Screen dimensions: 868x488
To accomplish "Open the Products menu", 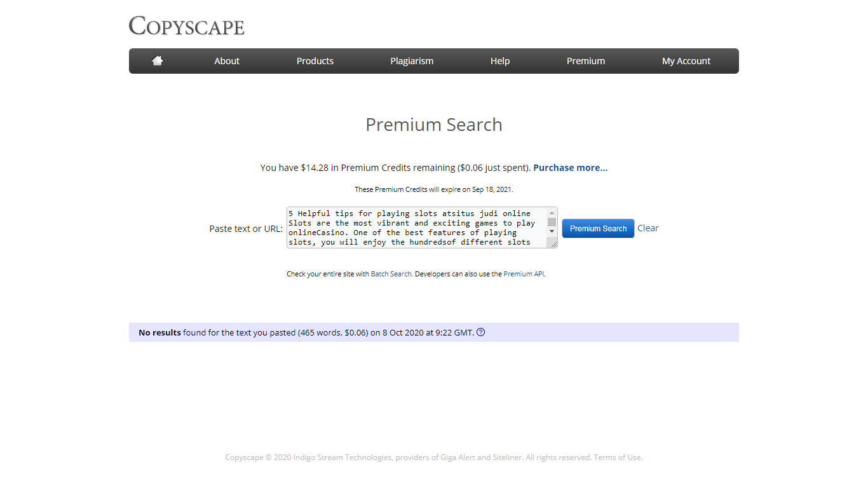I will 315,61.
